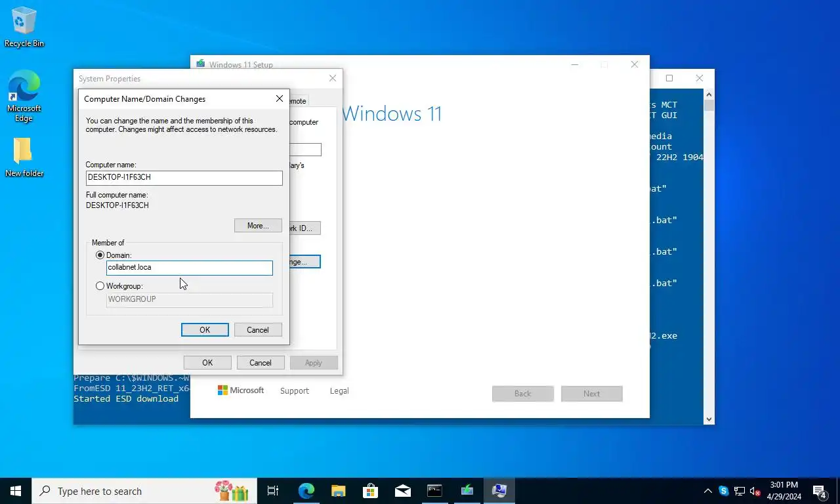The image size is (840, 504).
Task: Confirm with OK in Computer Name/Domain Changes
Action: pos(205,330)
